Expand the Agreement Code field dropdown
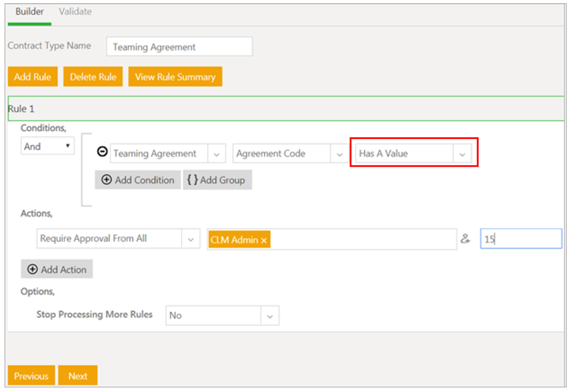The image size is (572, 392). pyautogui.click(x=339, y=154)
